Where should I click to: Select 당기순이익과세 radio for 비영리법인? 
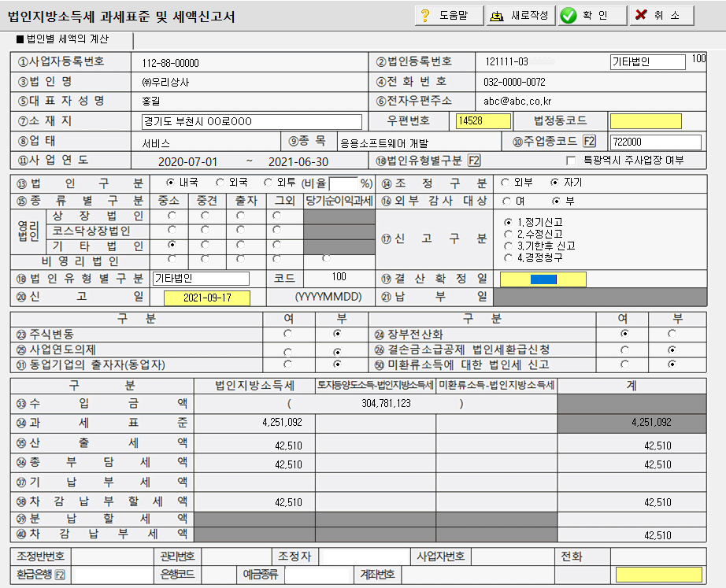coord(327,258)
